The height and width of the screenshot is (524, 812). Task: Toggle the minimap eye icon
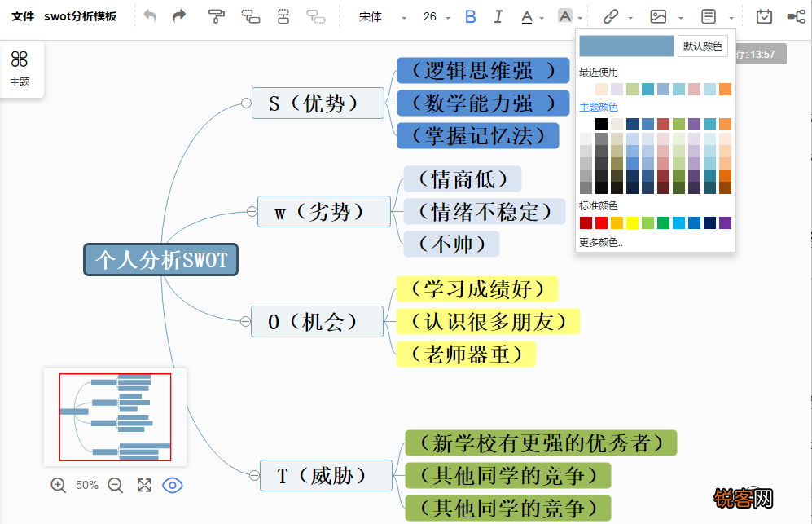click(173, 486)
